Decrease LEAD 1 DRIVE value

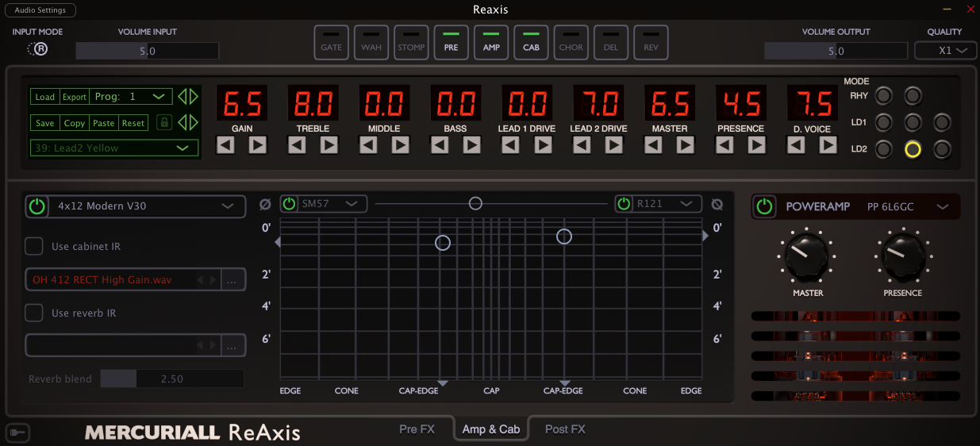click(x=510, y=145)
